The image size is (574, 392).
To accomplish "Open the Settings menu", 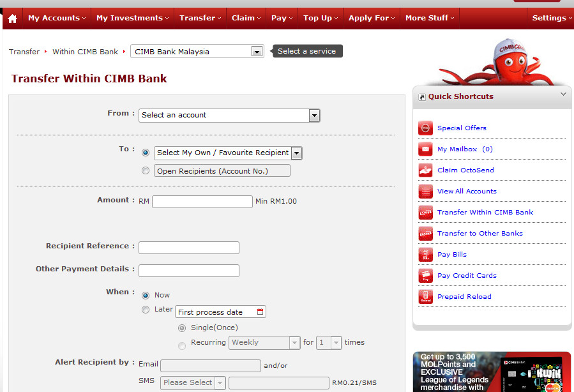I will pyautogui.click(x=552, y=18).
